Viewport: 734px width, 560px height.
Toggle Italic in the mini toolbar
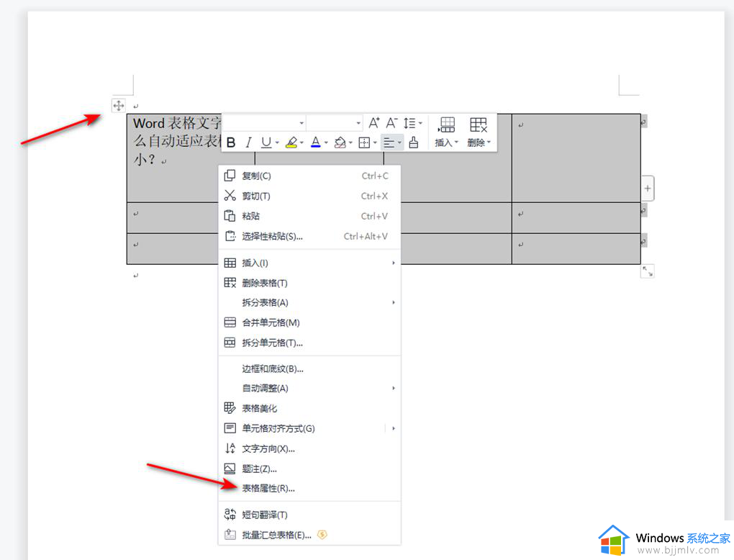pyautogui.click(x=248, y=143)
